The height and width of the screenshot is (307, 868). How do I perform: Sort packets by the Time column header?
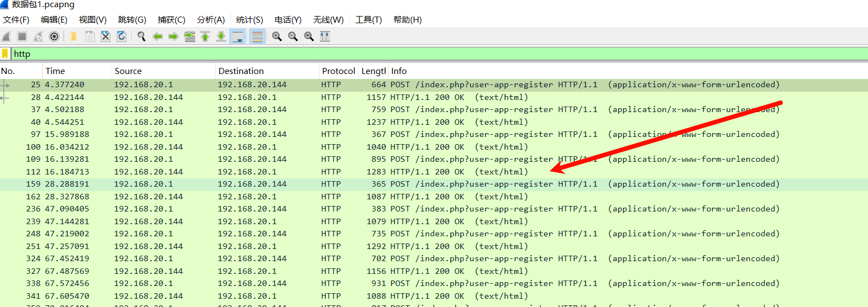pos(55,71)
